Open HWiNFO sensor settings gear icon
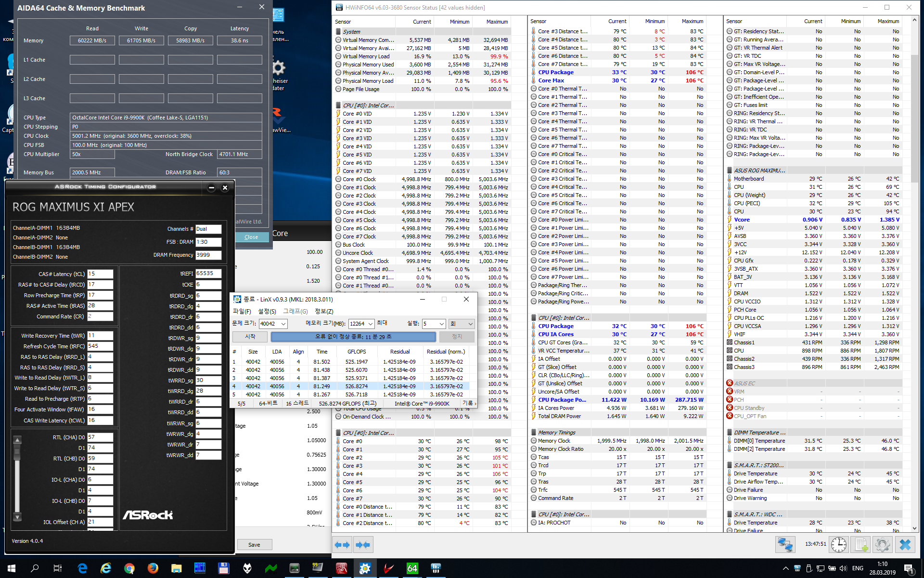The width and height of the screenshot is (924, 578). pyautogui.click(x=882, y=545)
